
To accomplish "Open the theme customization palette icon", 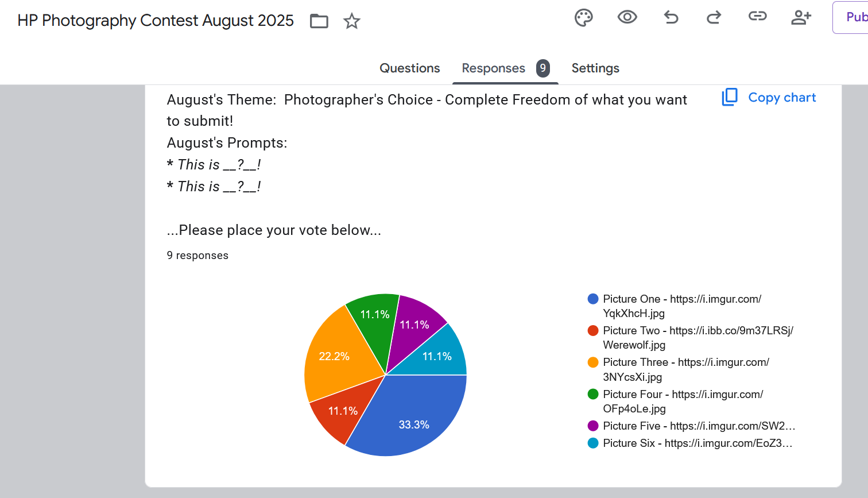I will pyautogui.click(x=583, y=18).
